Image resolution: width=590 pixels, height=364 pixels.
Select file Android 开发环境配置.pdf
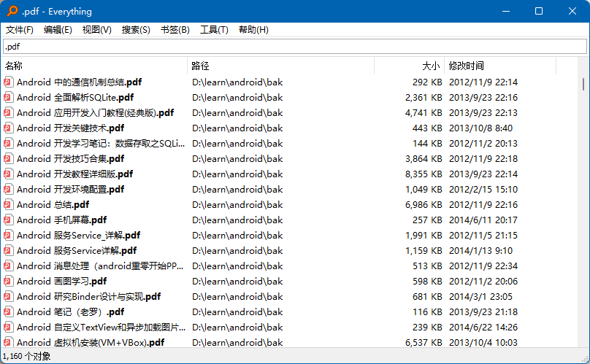pos(70,189)
